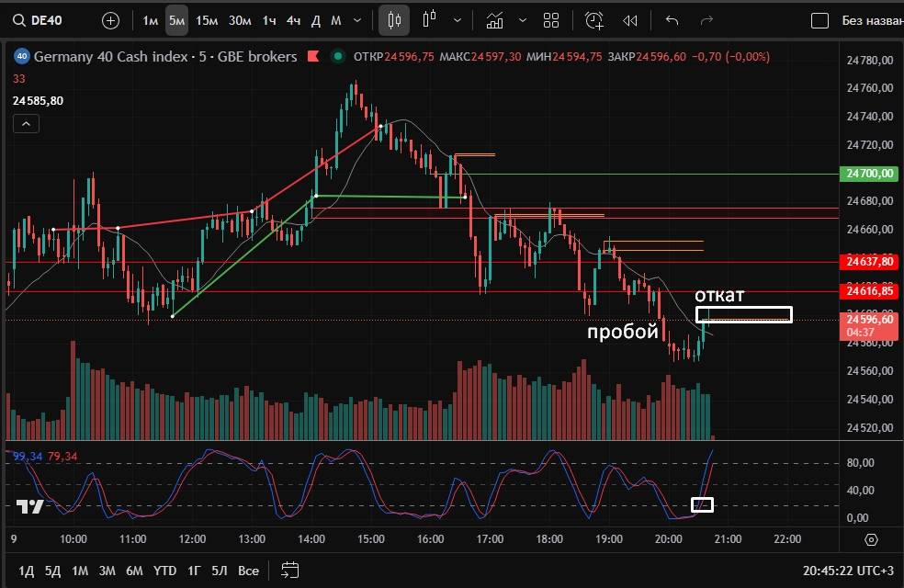Expand the timeframe interval dropdown arrow
This screenshot has width=904, height=588.
coord(356,20)
